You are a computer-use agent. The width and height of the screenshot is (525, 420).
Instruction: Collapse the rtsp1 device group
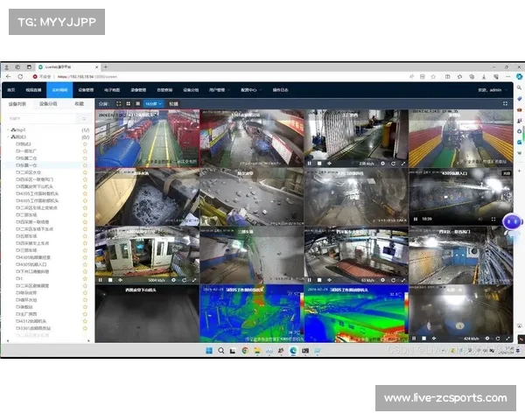click(8, 129)
